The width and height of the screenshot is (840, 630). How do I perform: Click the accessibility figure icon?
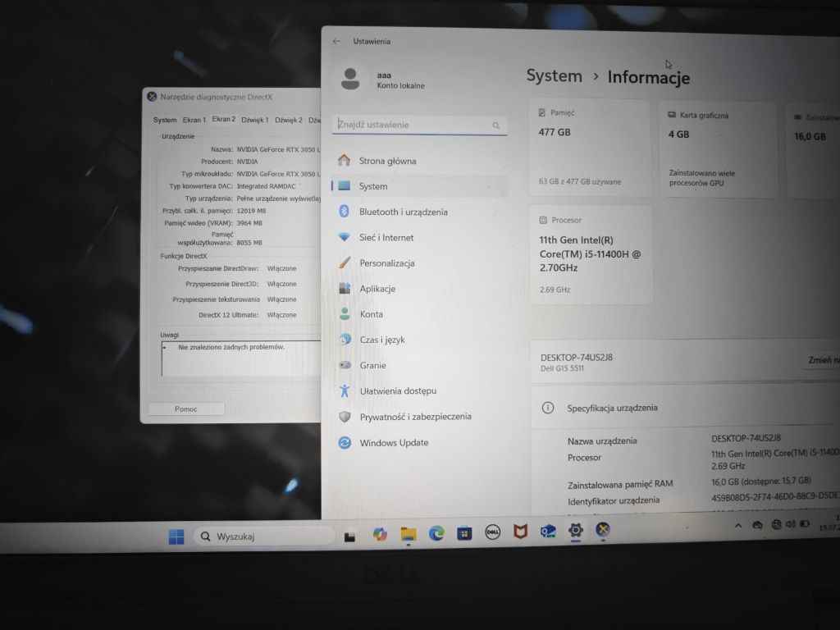[345, 390]
